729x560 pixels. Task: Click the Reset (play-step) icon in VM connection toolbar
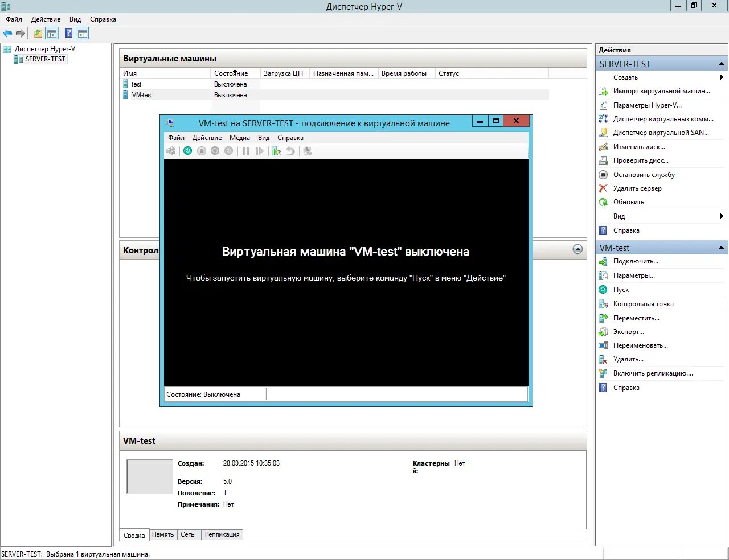[260, 151]
